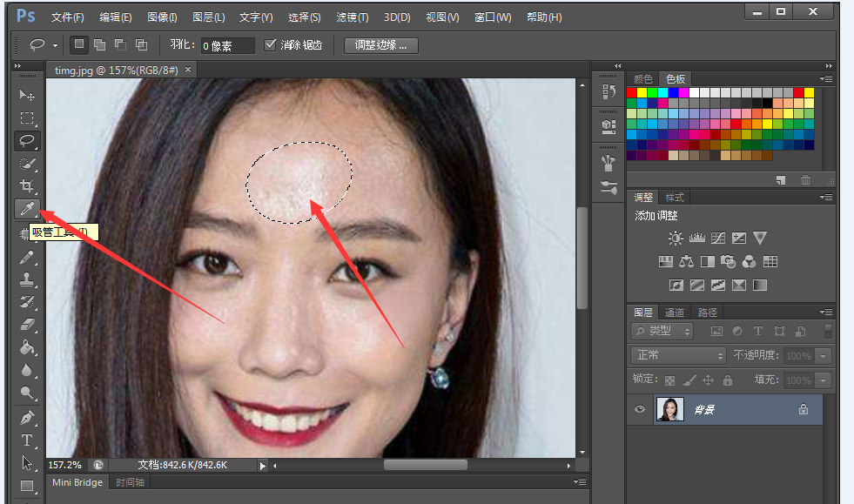This screenshot has height=504, width=854.
Task: Open the 类型 layer filter dropdown
Action: [662, 331]
